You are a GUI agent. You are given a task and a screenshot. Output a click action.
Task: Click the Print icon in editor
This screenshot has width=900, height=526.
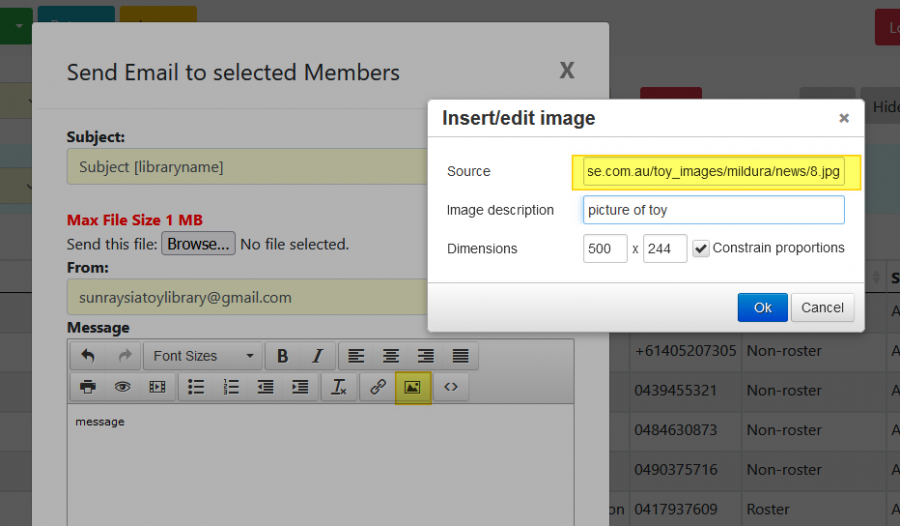coord(88,387)
